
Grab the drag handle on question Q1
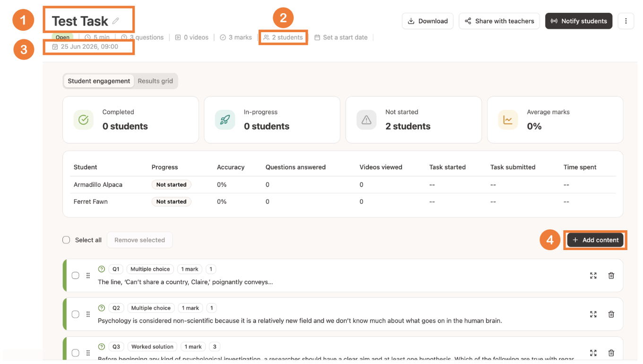(88, 276)
